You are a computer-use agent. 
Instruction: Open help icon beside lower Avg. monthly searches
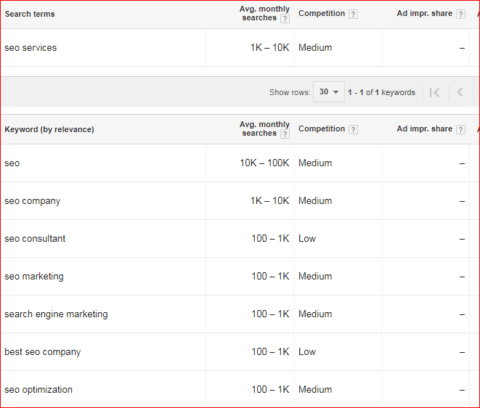click(x=285, y=134)
